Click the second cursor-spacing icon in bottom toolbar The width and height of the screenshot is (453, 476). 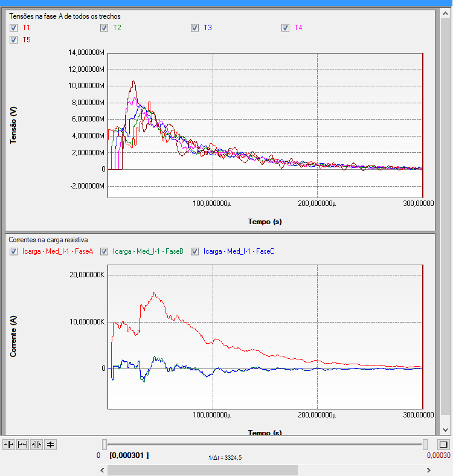click(23, 445)
